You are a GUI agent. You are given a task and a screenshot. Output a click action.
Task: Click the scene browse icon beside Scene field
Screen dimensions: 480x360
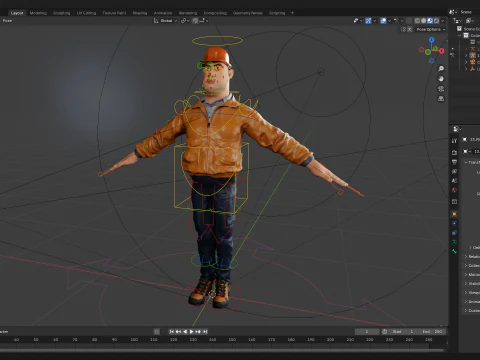(452, 12)
